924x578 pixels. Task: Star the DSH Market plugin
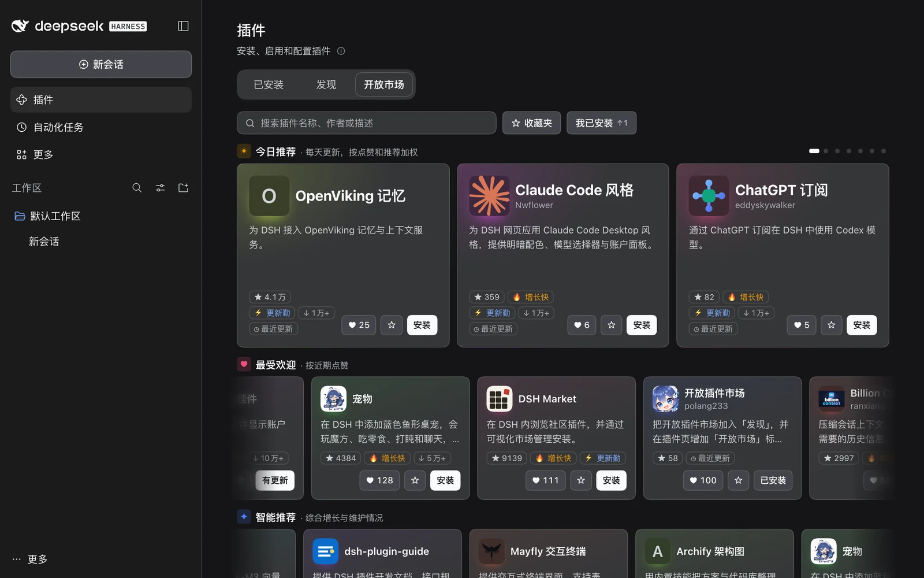[581, 480]
